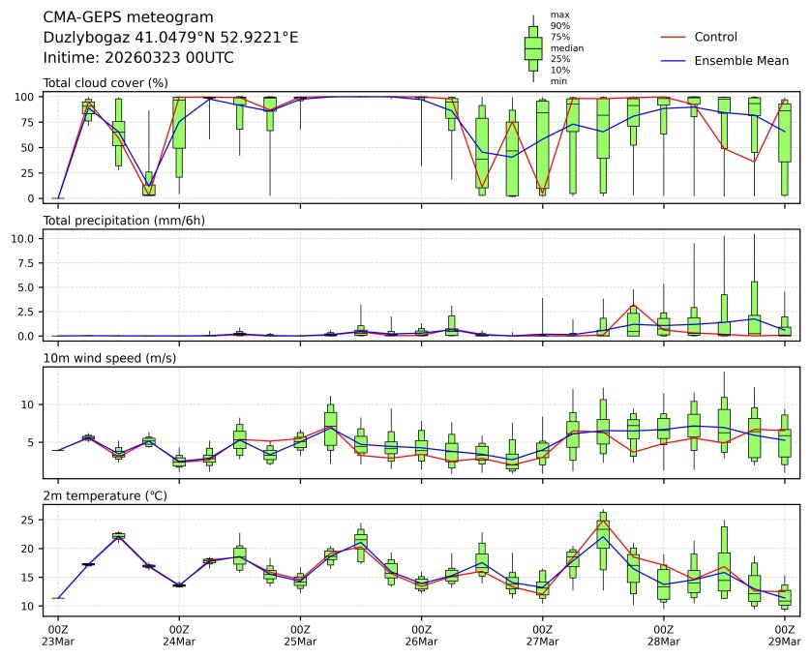Click the 00Z 24Mar time axis label
This screenshot has width=812, height=658.
tap(179, 635)
